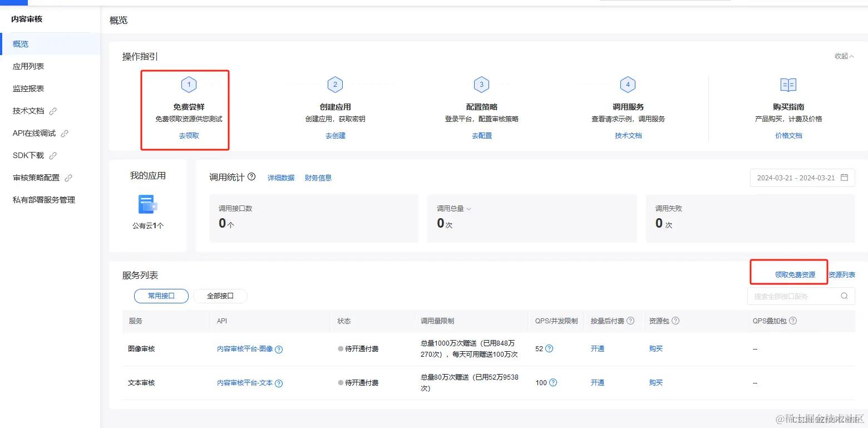This screenshot has width=868, height=428.
Task: Click the 公有云1个 text under 我的应用
Action: tap(148, 226)
